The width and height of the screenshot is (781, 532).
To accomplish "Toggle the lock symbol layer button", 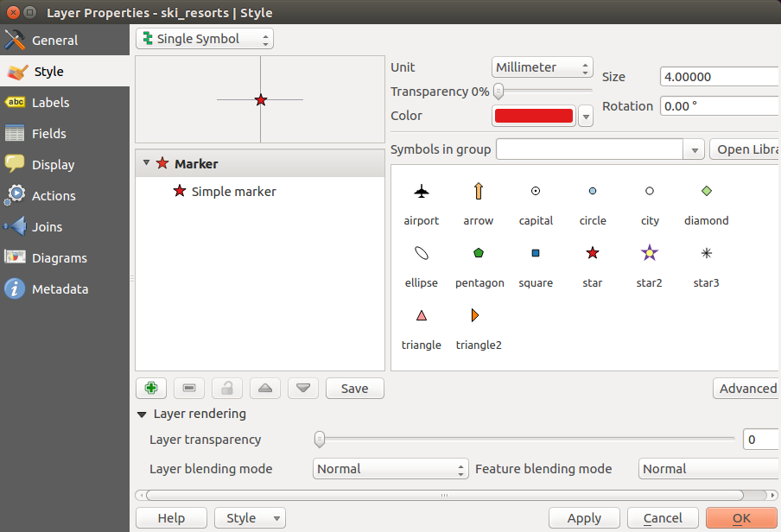I will coord(227,389).
